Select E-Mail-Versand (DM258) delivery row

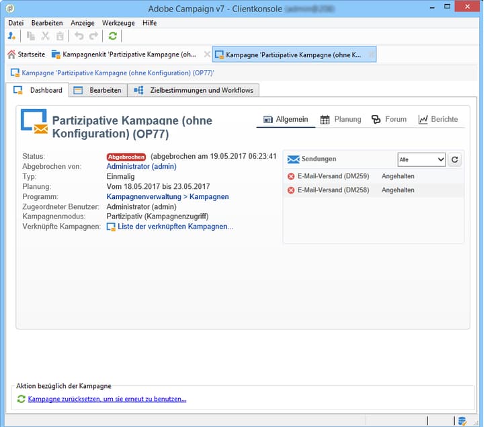coord(374,190)
